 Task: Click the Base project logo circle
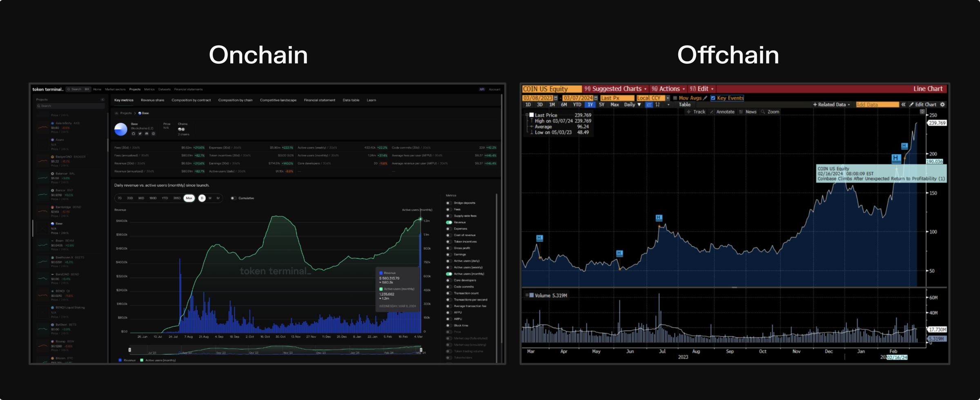(x=121, y=130)
